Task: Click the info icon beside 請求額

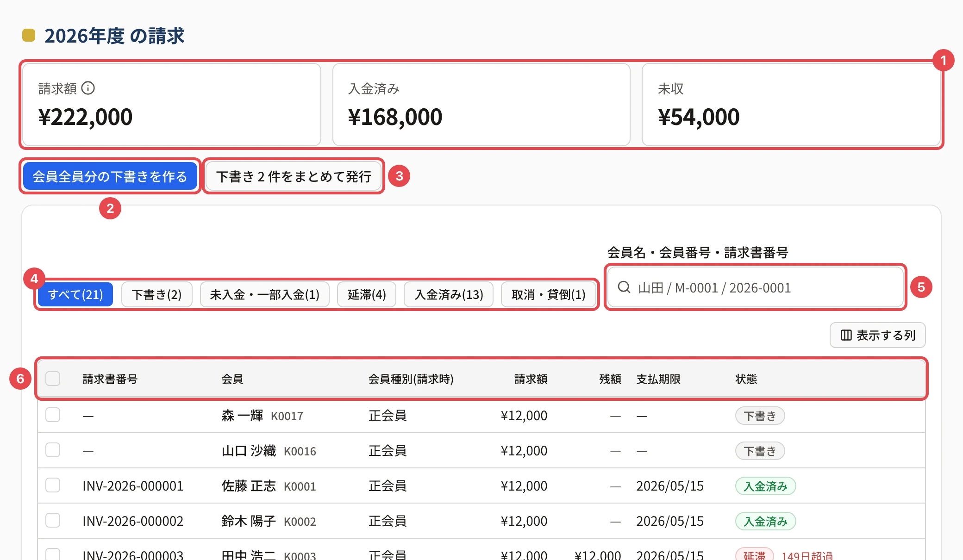Action: click(x=88, y=88)
